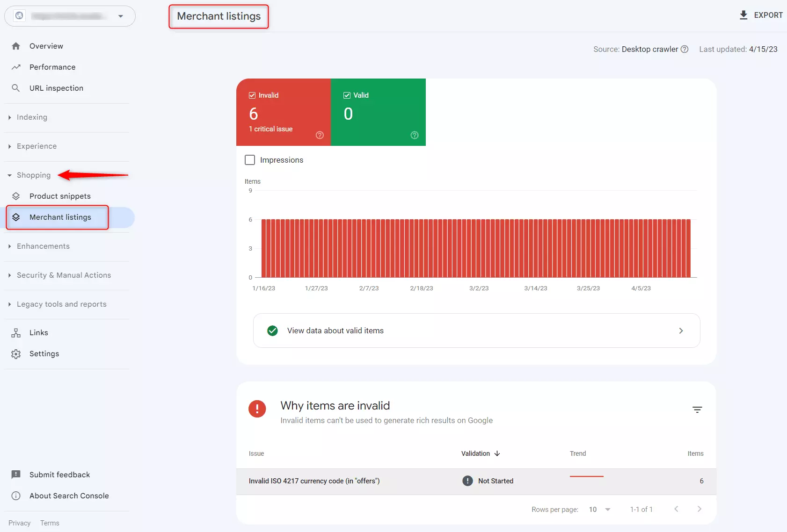Click the filter icon in the invalid items panel
The image size is (787, 532).
pyautogui.click(x=697, y=410)
